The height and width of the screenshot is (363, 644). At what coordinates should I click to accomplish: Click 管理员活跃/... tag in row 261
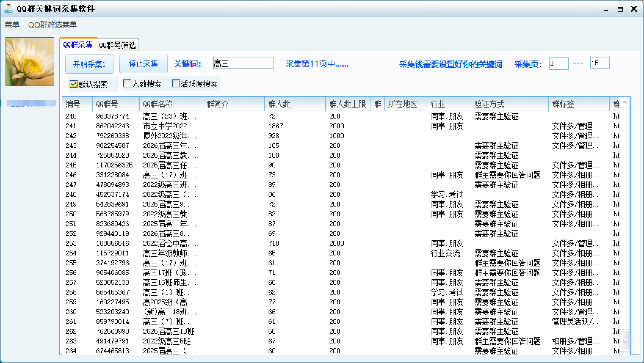[577, 321]
